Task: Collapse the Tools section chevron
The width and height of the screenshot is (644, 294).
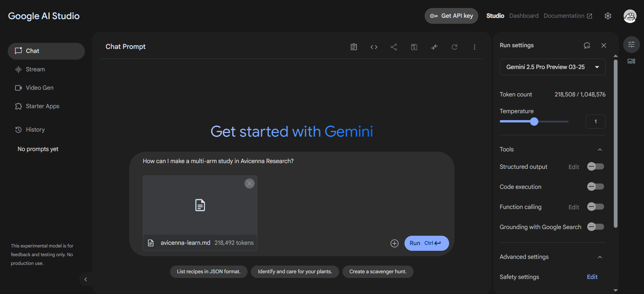Action: pyautogui.click(x=600, y=149)
